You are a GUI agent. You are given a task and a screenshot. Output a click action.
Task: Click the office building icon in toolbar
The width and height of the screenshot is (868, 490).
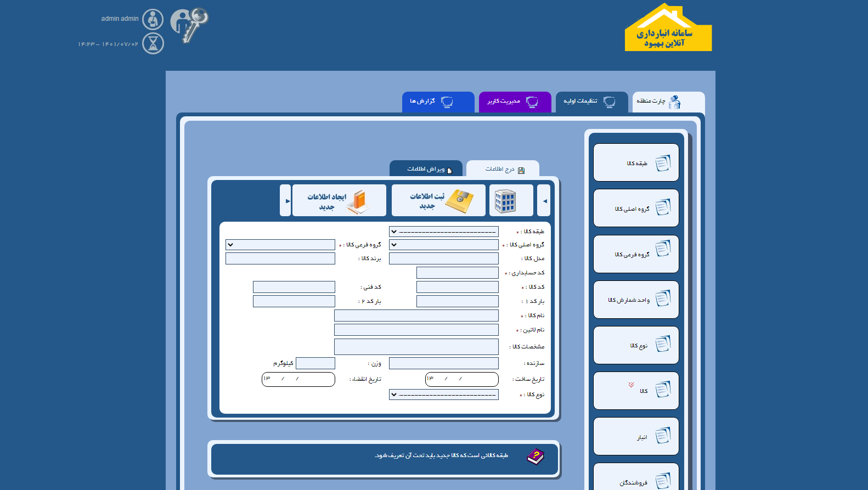point(505,201)
